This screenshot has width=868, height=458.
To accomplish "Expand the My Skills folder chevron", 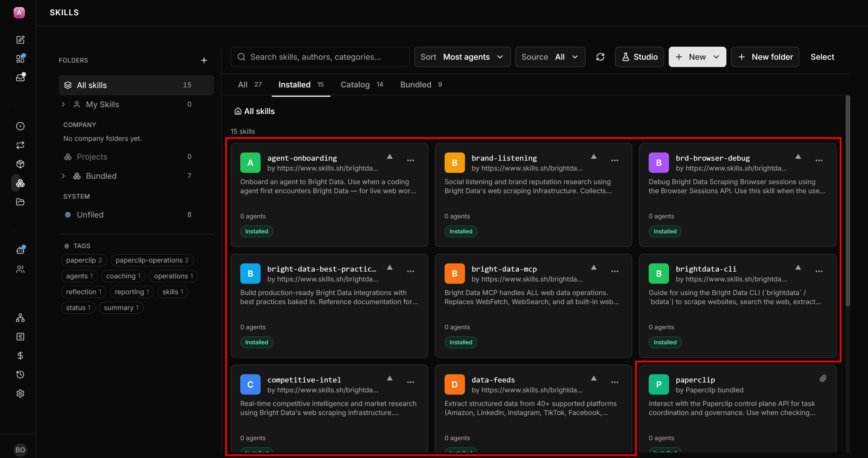I will click(x=63, y=105).
